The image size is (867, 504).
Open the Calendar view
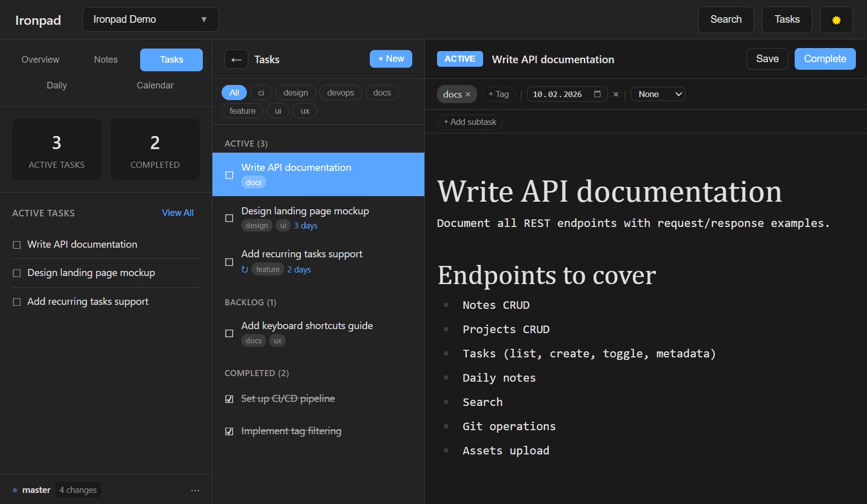(155, 85)
